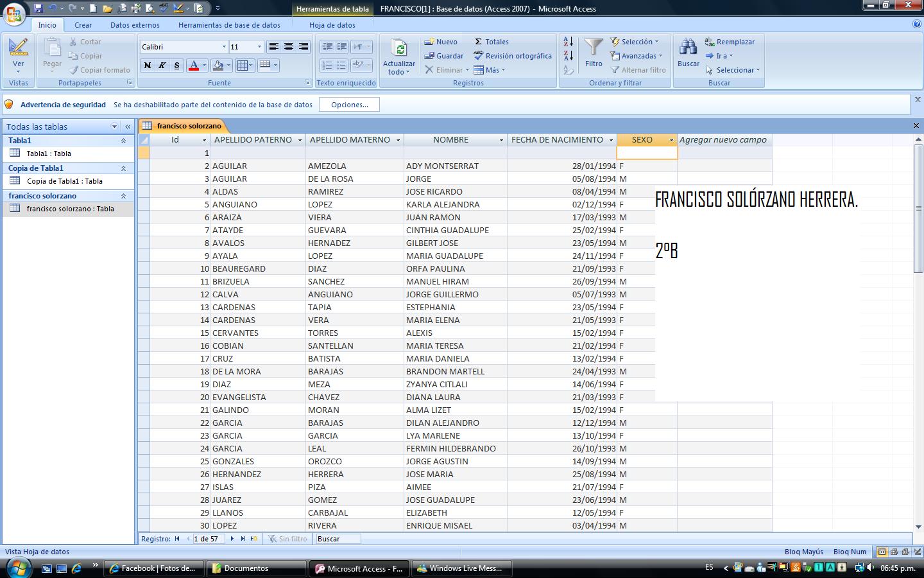Open the Office button menu

click(x=14, y=13)
